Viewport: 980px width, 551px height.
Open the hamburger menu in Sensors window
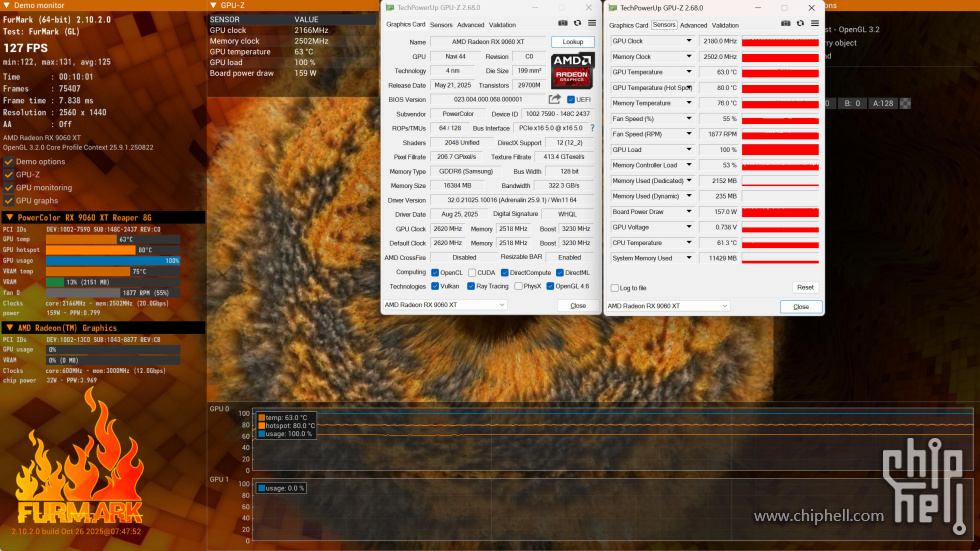click(814, 24)
